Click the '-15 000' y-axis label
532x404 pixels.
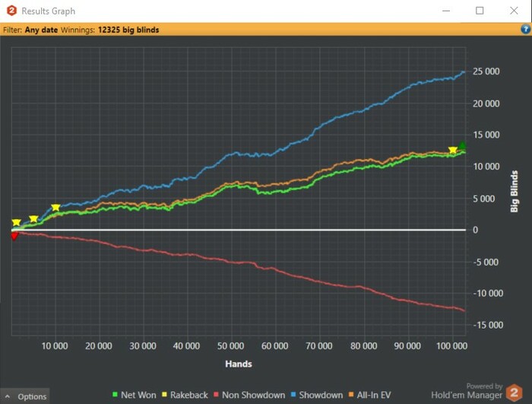tap(488, 325)
